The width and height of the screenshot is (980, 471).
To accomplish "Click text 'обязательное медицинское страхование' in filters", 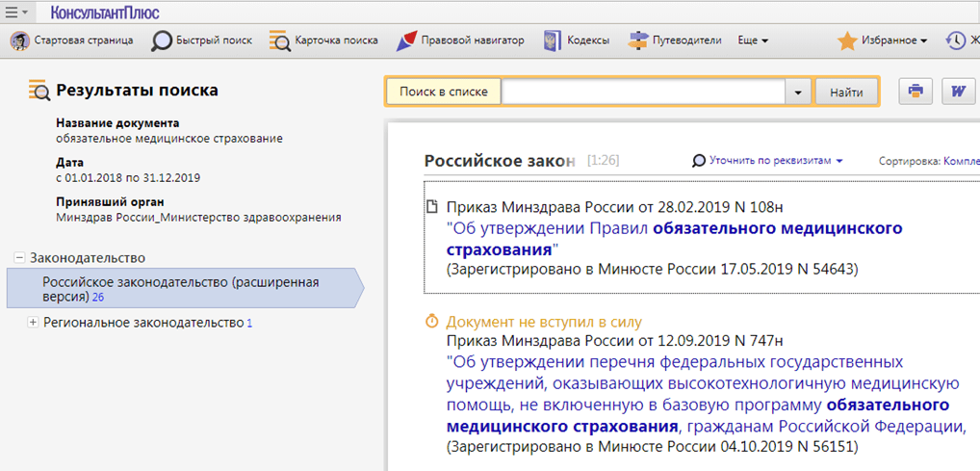I will [169, 139].
